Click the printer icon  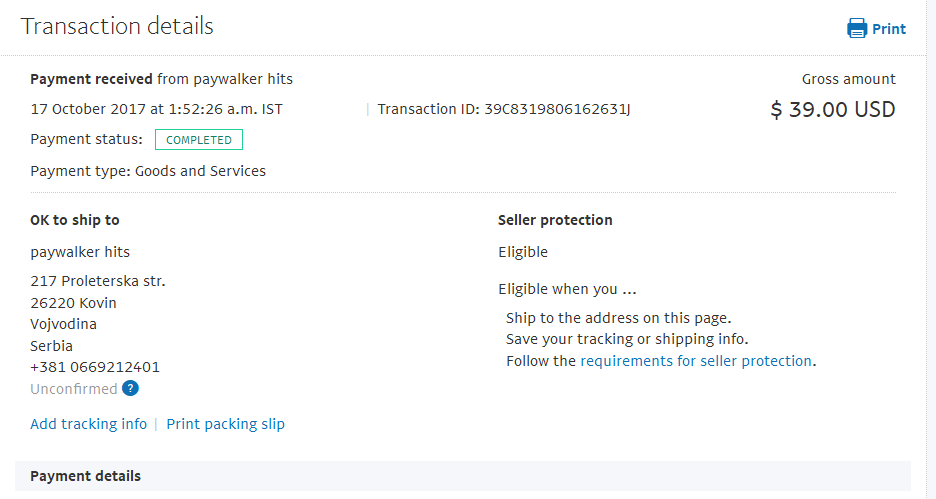click(x=857, y=28)
